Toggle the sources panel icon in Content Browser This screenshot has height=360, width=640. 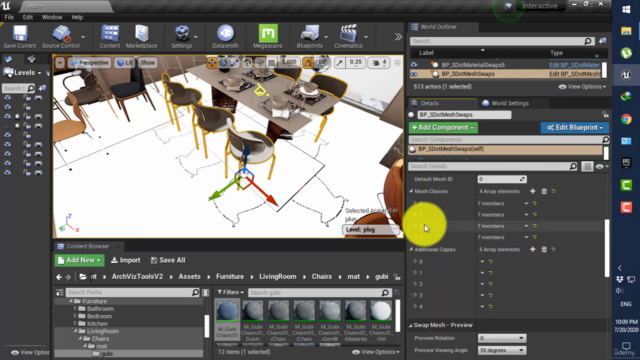pos(60,292)
